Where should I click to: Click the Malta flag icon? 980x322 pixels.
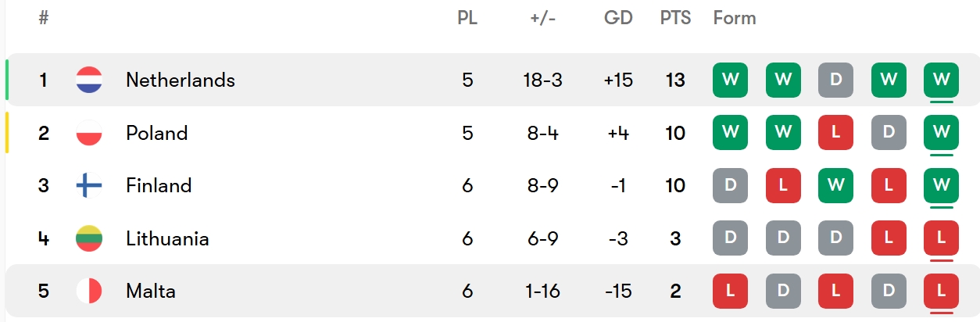[x=89, y=292]
